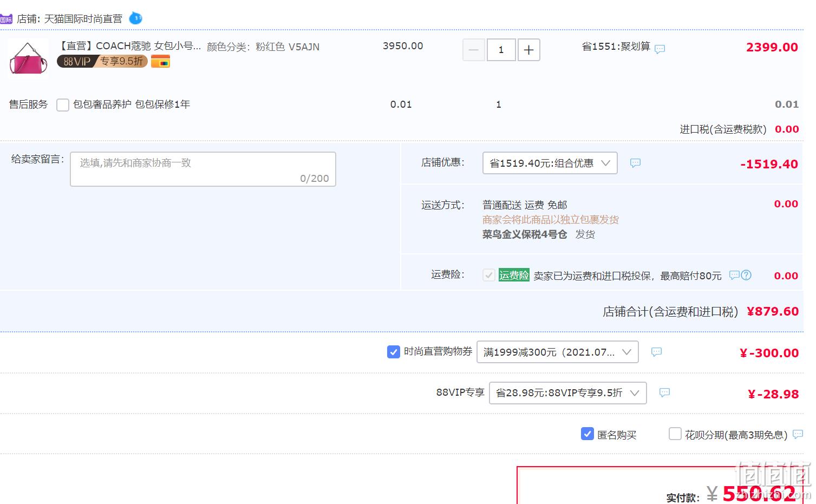Click the green 运费险 tag
The width and height of the screenshot is (816, 504).
pos(514,275)
